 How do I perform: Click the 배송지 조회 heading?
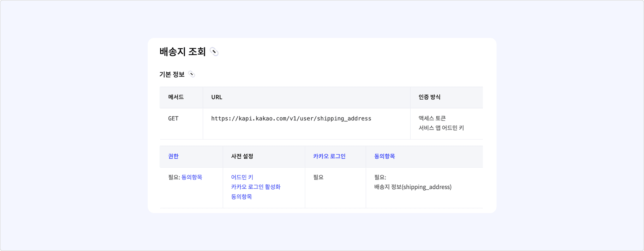(x=182, y=52)
